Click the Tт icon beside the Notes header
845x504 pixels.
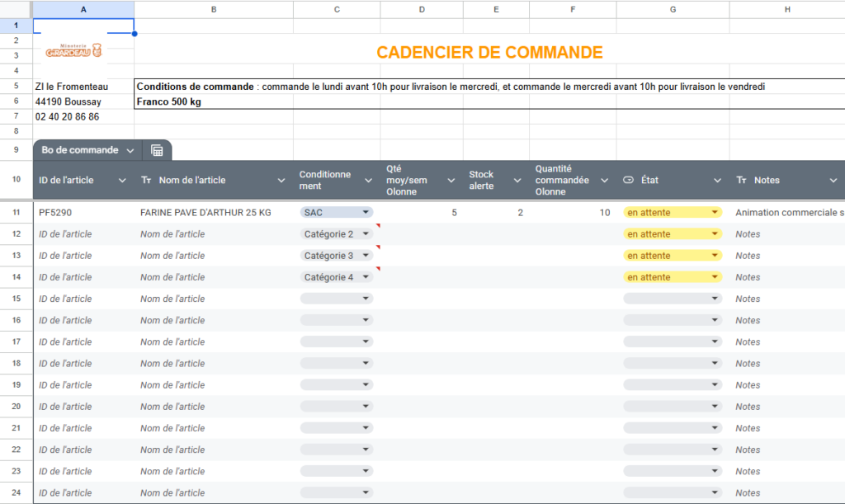tap(743, 180)
